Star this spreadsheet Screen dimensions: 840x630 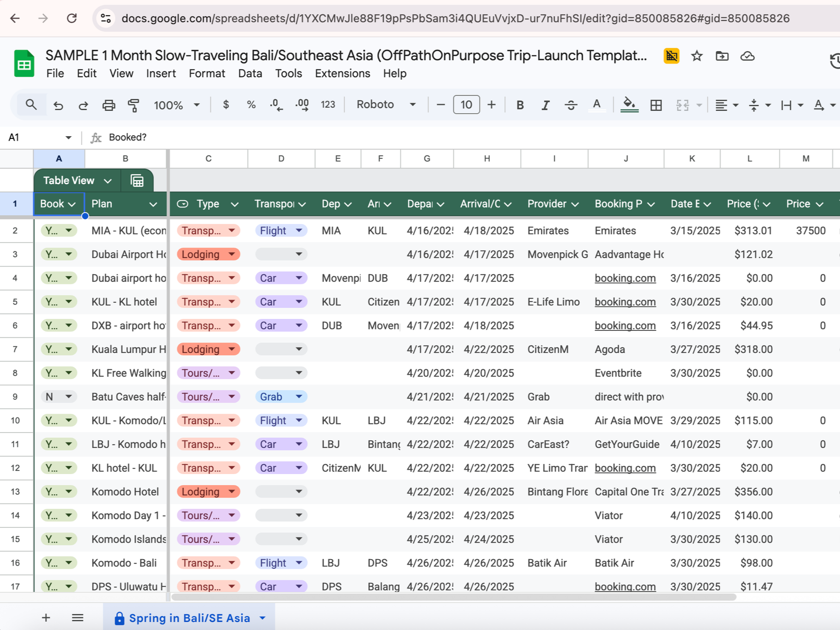(697, 56)
